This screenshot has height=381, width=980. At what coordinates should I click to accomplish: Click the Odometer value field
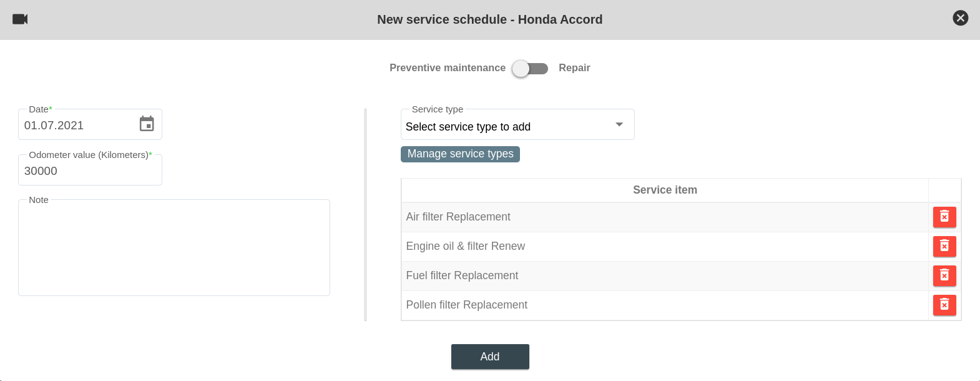click(90, 171)
